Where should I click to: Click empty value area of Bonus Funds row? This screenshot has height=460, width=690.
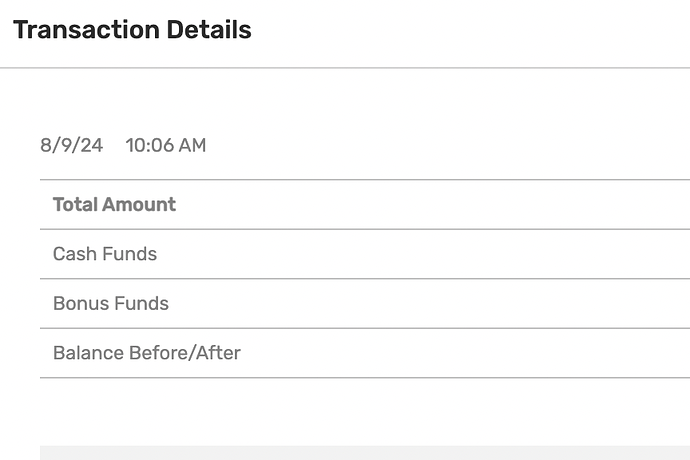coord(500,303)
